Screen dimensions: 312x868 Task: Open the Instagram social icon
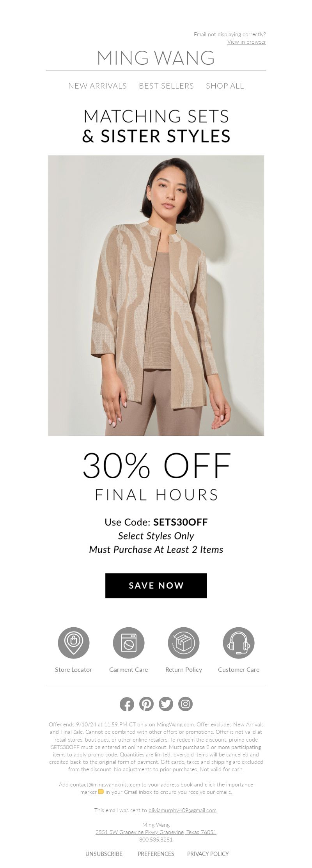(186, 704)
